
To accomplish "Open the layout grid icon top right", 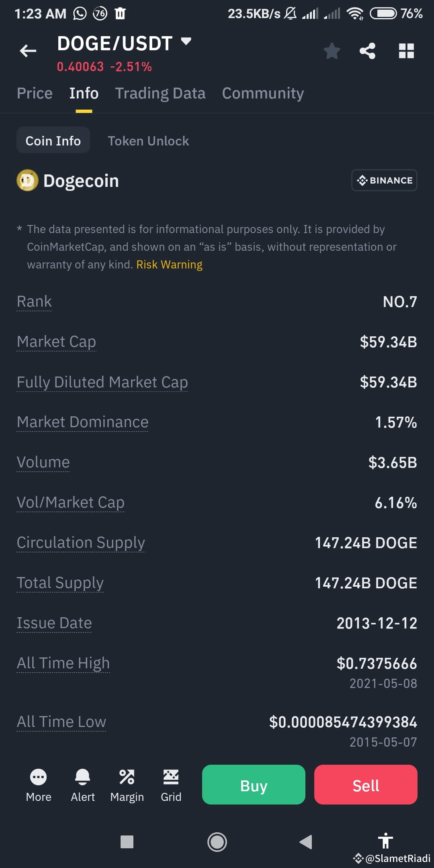I will (x=406, y=51).
